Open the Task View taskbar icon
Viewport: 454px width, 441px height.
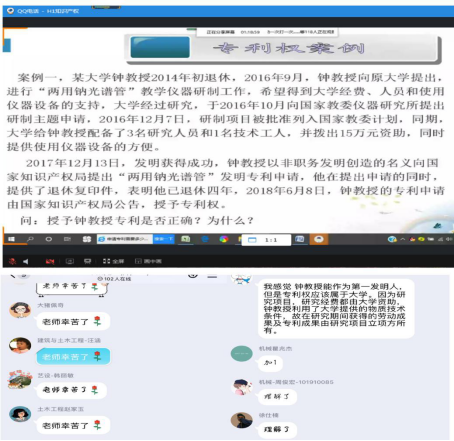(x=67, y=239)
